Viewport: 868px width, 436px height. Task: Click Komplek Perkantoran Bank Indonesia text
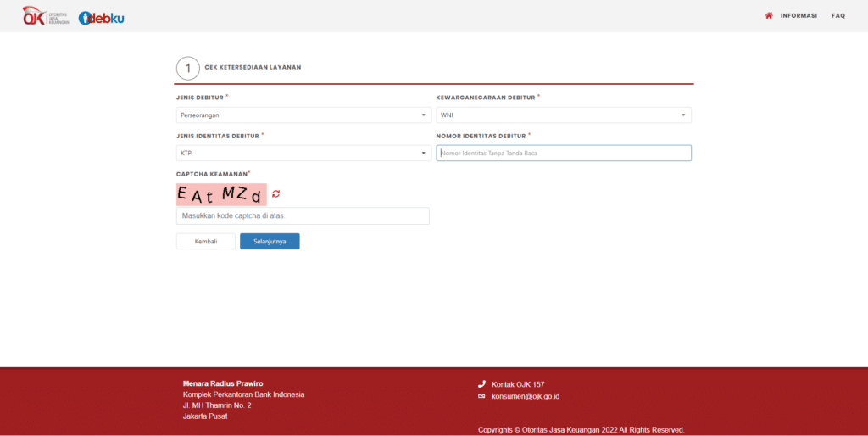coord(243,394)
